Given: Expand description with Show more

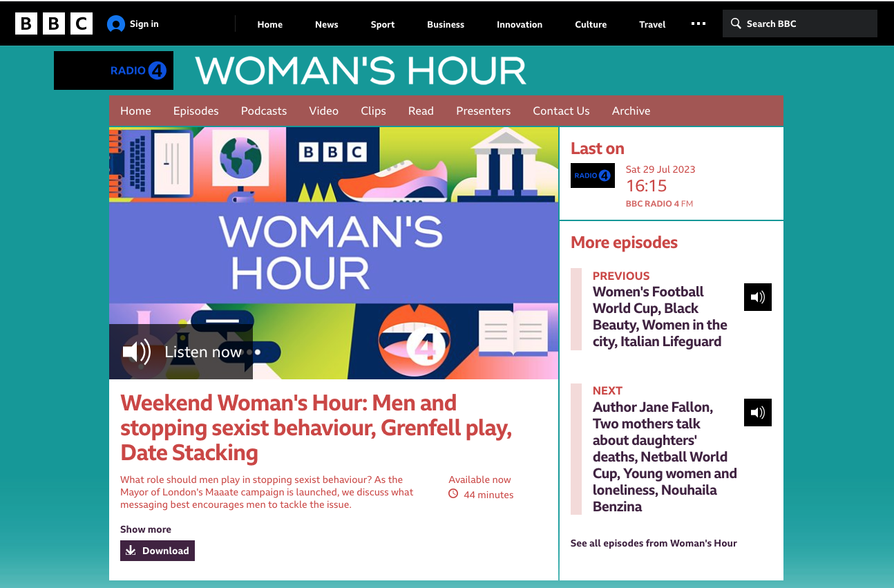Looking at the screenshot, I should coord(146,529).
